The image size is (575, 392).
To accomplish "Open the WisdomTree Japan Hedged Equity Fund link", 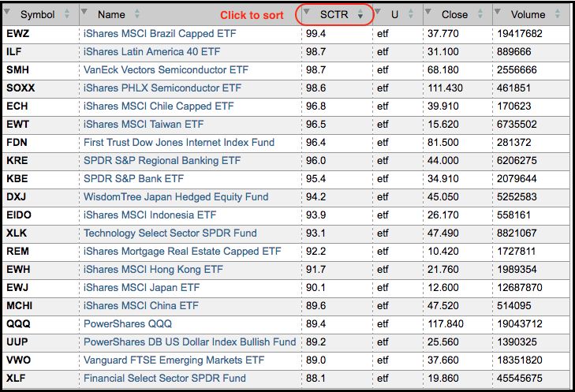I will [176, 197].
